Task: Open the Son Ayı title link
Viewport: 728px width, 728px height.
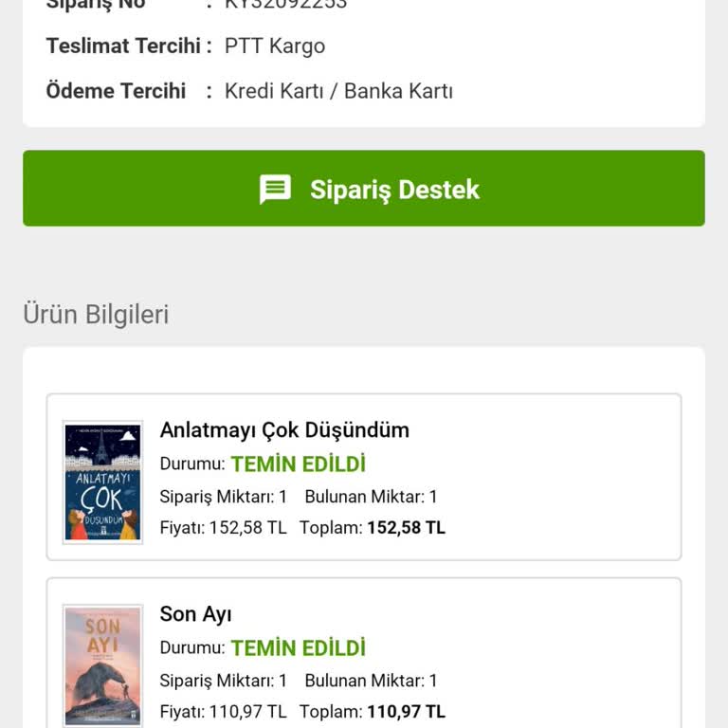Action: 195,614
